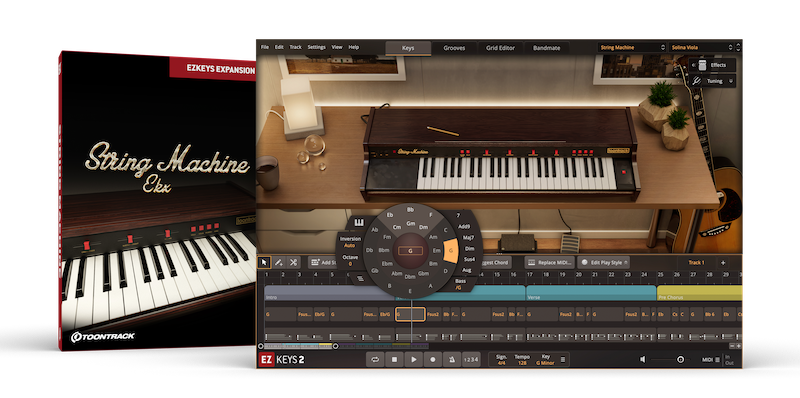Stop playback
Image resolution: width=800 pixels, height=398 pixels.
pos(394,359)
